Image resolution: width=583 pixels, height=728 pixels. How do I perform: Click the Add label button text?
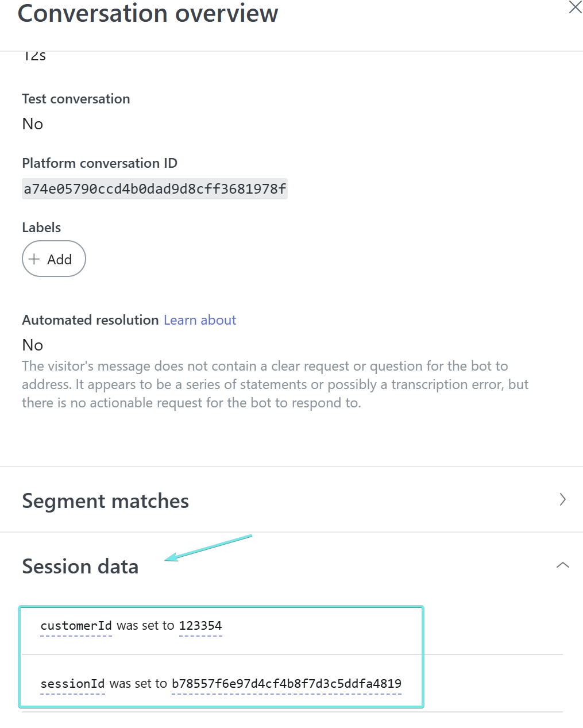[59, 260]
